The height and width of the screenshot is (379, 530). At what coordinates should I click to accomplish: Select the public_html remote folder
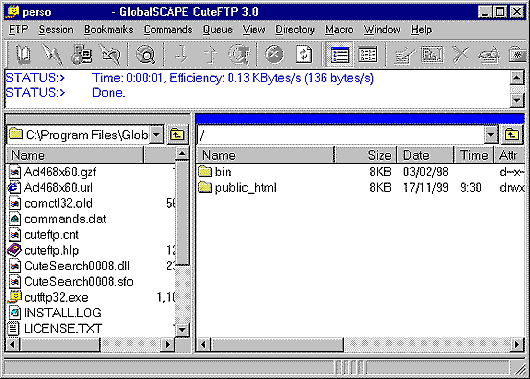(237, 187)
